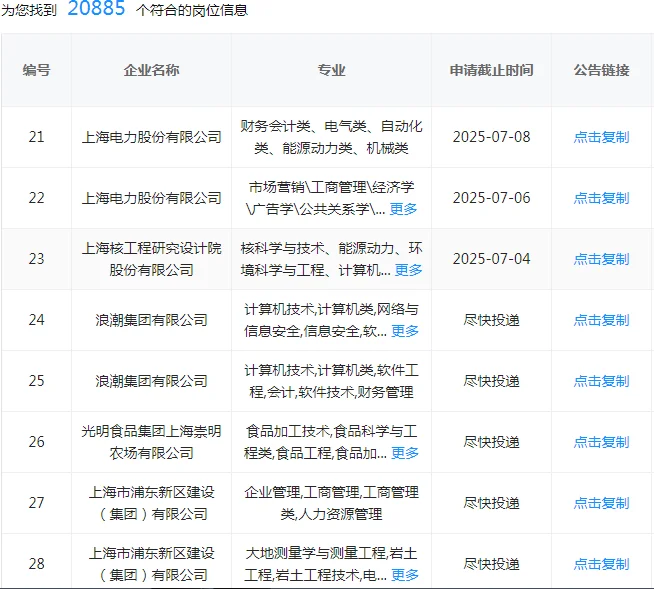The height and width of the screenshot is (589, 654).
Task: Click row number 28
Action: [36, 564]
